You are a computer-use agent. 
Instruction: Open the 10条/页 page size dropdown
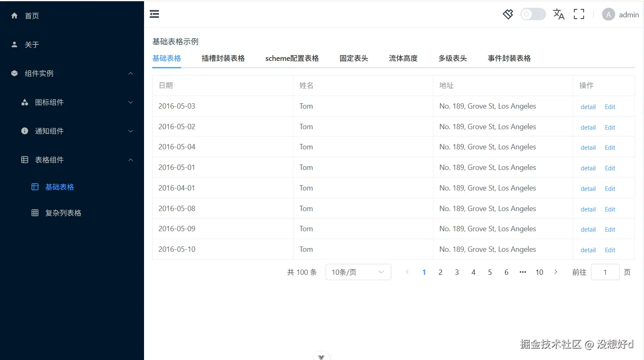[358, 272]
